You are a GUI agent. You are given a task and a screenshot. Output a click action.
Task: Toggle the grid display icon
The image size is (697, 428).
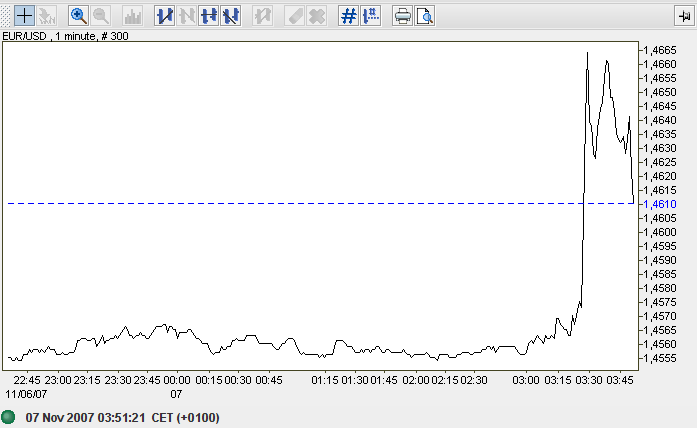(348, 16)
